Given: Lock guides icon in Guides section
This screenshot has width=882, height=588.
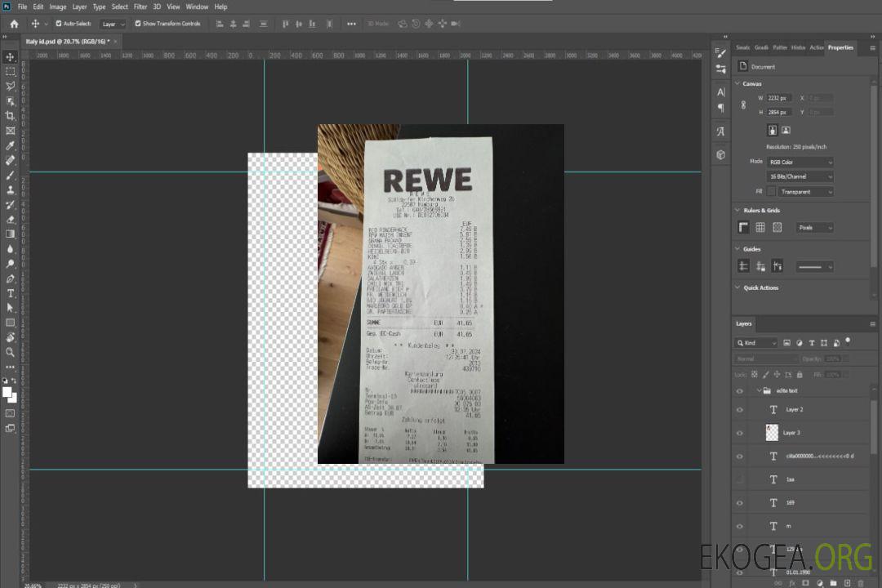Looking at the screenshot, I should pos(760,266).
